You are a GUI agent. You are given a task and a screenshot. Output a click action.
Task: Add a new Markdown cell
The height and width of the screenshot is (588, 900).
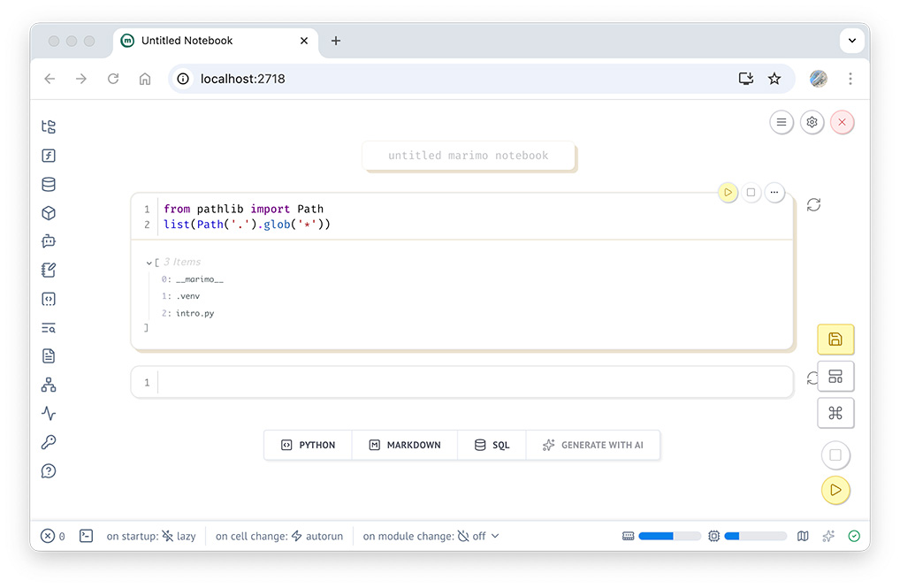pos(404,445)
